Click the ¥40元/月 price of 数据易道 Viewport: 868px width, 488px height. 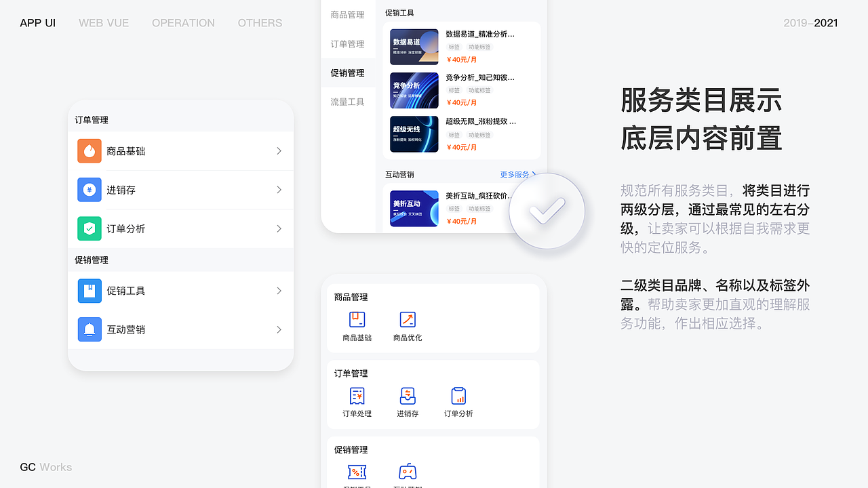462,60
